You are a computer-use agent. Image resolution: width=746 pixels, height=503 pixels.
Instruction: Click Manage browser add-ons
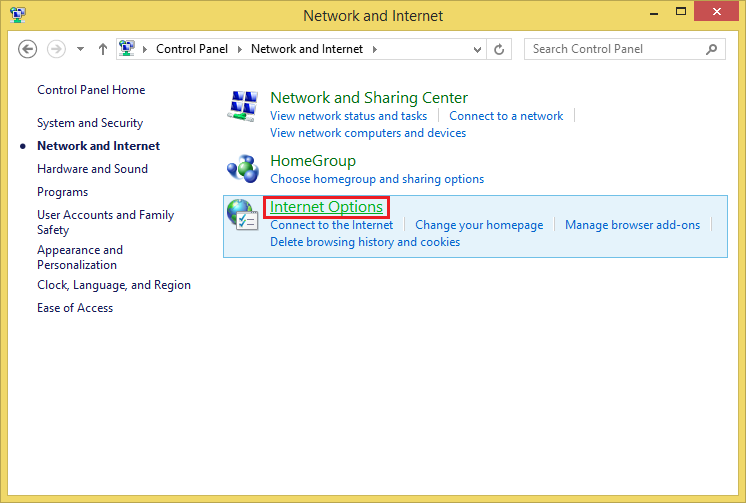click(x=632, y=225)
